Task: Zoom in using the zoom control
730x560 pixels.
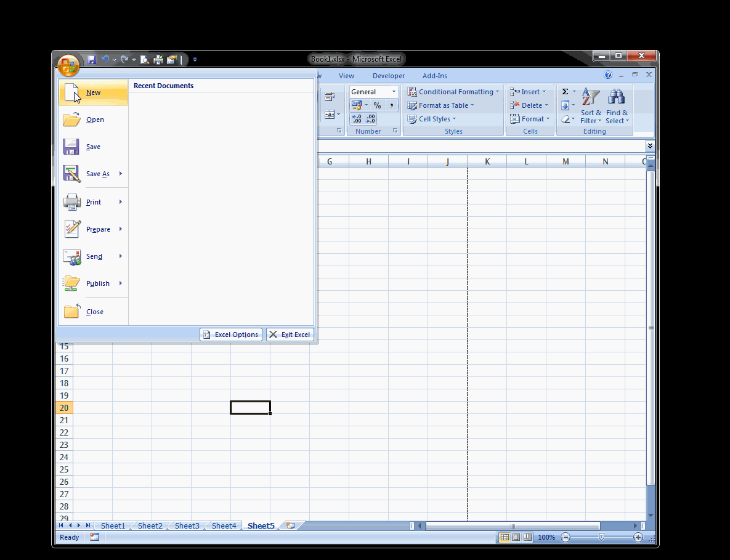Action: (638, 537)
